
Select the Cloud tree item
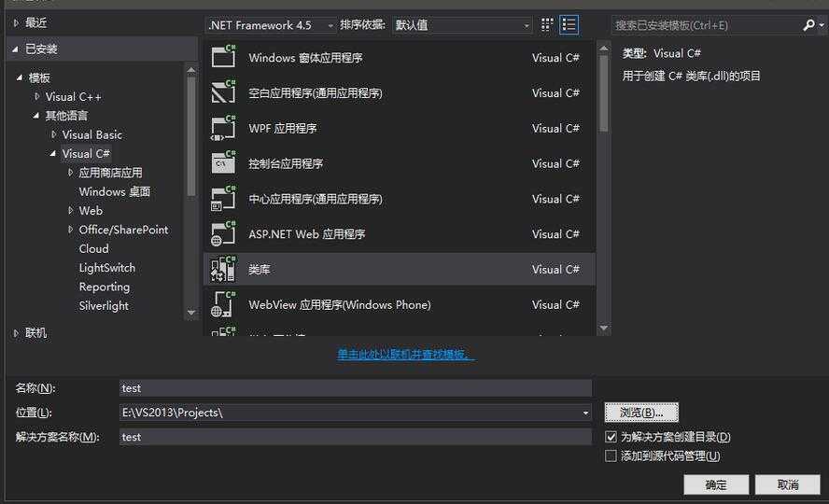point(94,249)
